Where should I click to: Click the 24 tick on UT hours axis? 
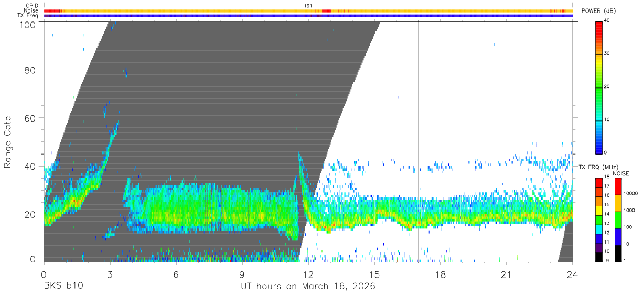coord(572,274)
